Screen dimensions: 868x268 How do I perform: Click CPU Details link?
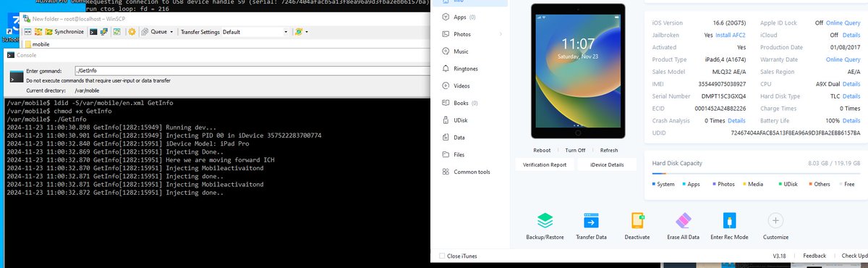(x=851, y=84)
